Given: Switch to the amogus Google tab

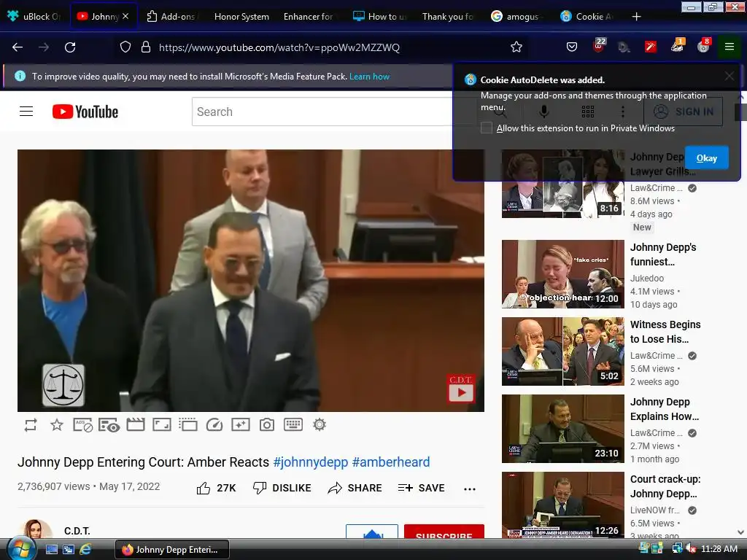Looking at the screenshot, I should coord(517,17).
